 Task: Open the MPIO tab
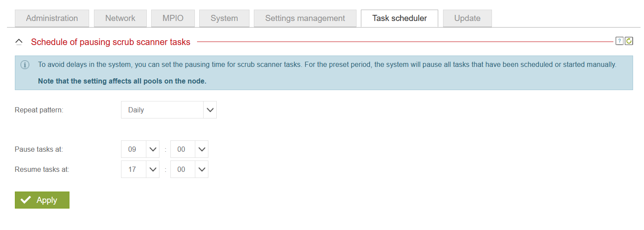pyautogui.click(x=173, y=18)
